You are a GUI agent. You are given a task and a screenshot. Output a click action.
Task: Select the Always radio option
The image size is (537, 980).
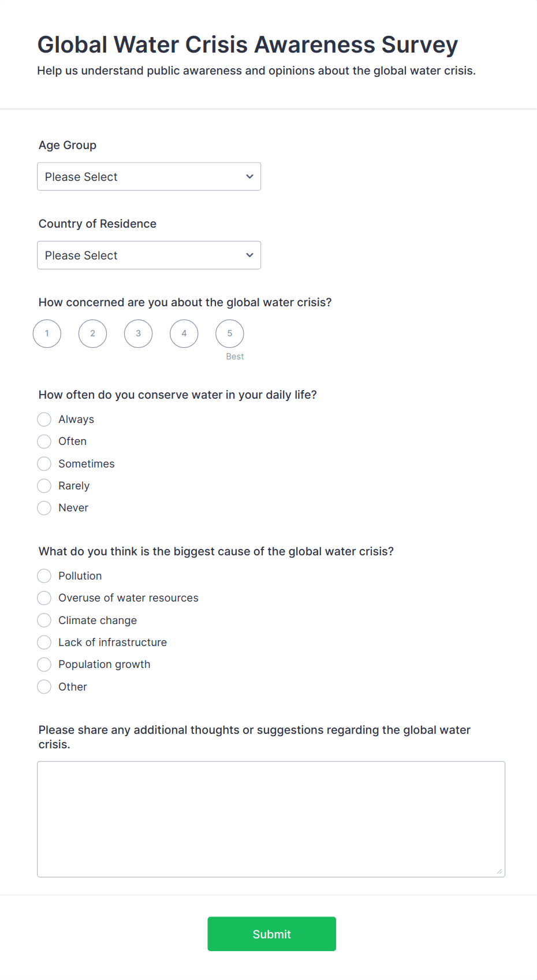click(44, 420)
